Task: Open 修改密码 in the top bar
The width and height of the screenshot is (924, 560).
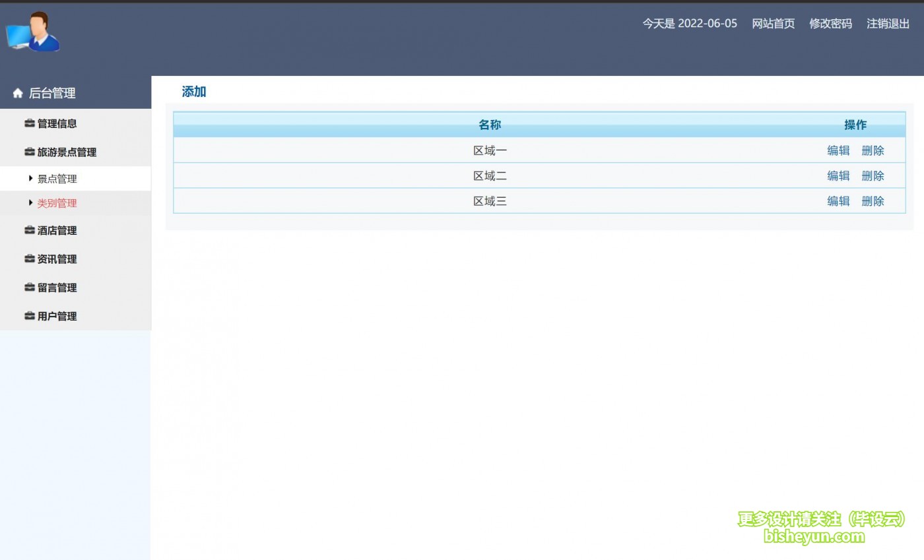Action: pos(830,24)
